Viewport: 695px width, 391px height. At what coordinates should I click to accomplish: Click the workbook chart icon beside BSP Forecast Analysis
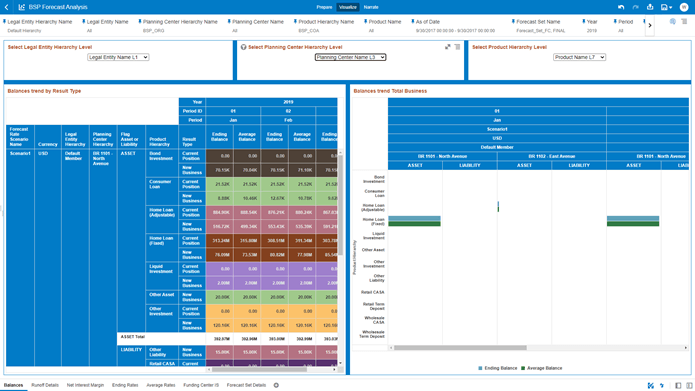click(x=21, y=7)
